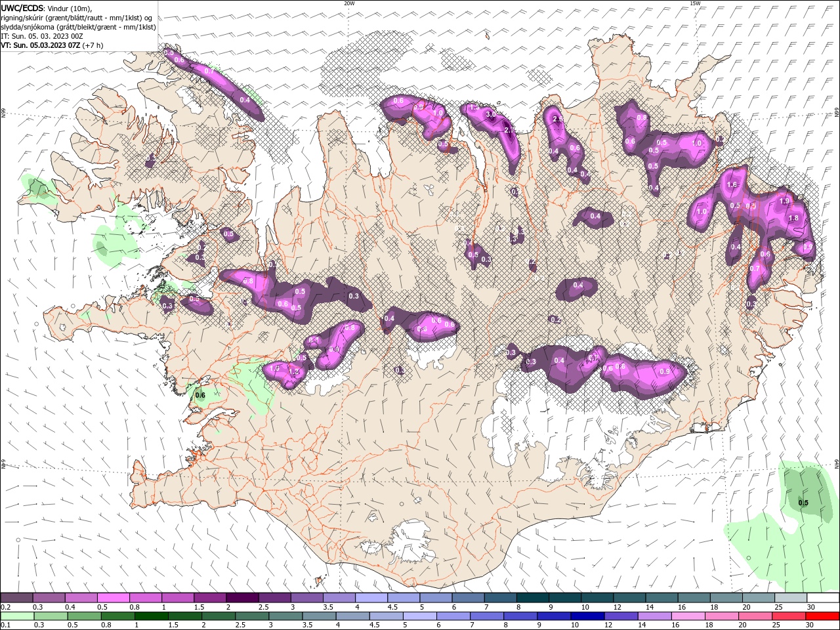Click the '0.1' label under the lower legend

pos(6,625)
